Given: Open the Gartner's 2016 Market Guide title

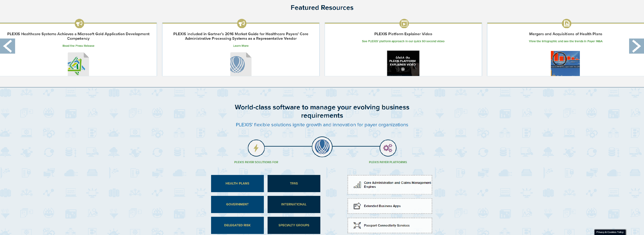Looking at the screenshot, I should (241, 36).
